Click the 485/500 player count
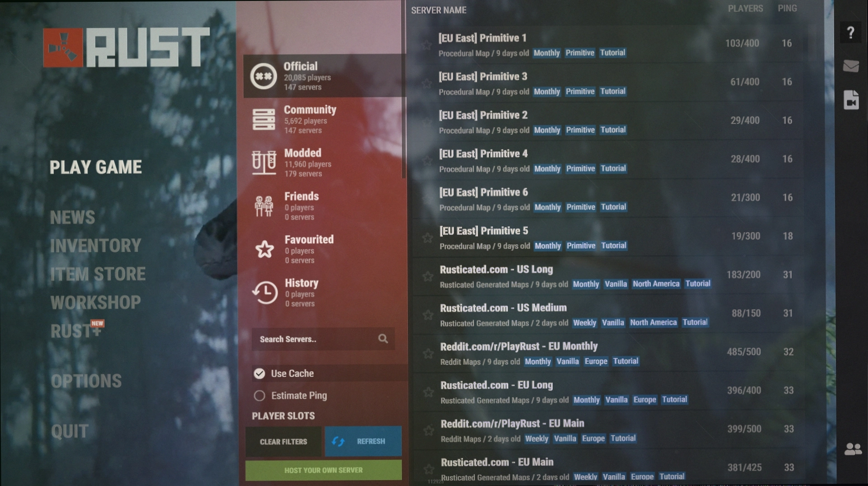Image resolution: width=868 pixels, height=486 pixels. click(744, 352)
